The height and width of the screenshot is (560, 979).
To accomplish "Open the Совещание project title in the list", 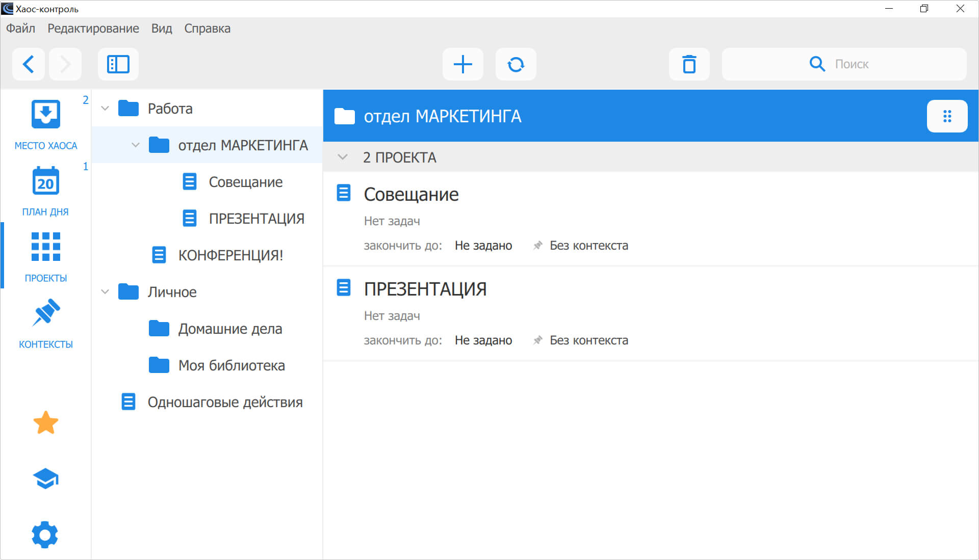I will pos(411,195).
